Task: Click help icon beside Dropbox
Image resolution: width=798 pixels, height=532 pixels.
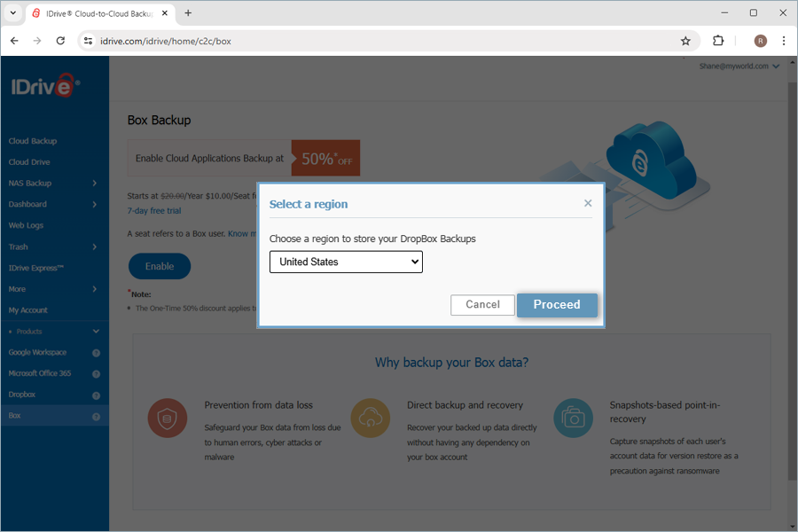Action: (96, 395)
